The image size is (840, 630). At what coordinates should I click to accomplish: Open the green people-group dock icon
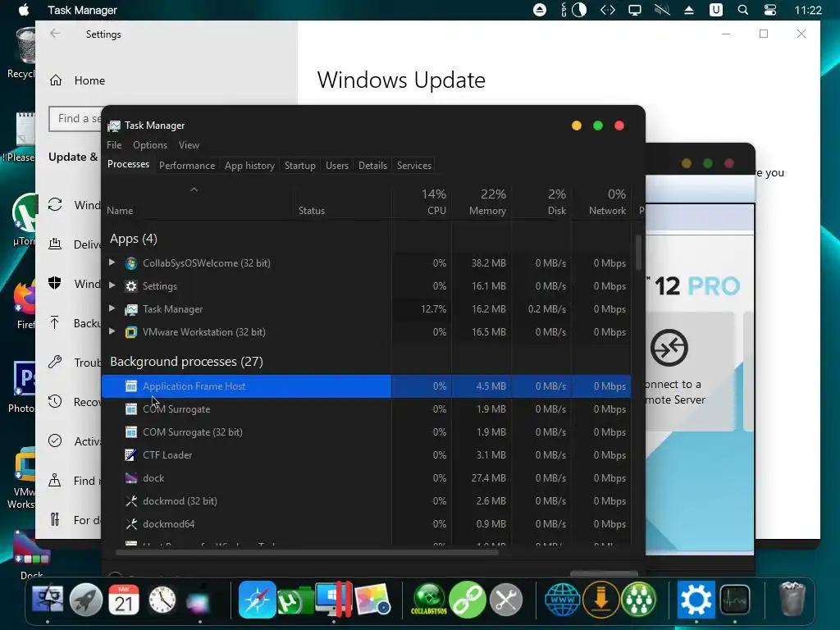(638, 600)
